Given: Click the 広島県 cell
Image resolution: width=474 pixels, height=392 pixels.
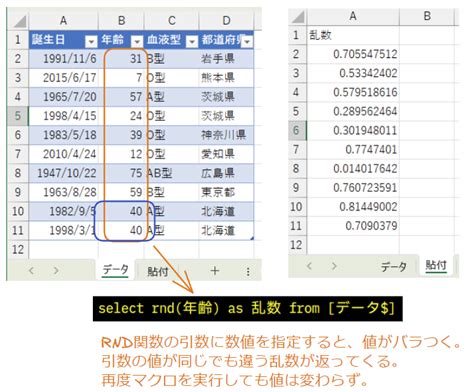Looking at the screenshot, I should [226, 173].
